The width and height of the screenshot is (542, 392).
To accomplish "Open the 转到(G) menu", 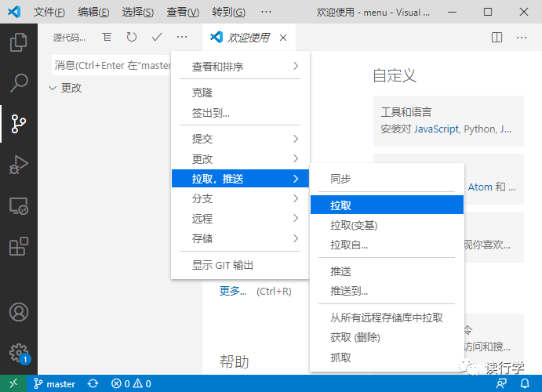I will coord(228,13).
